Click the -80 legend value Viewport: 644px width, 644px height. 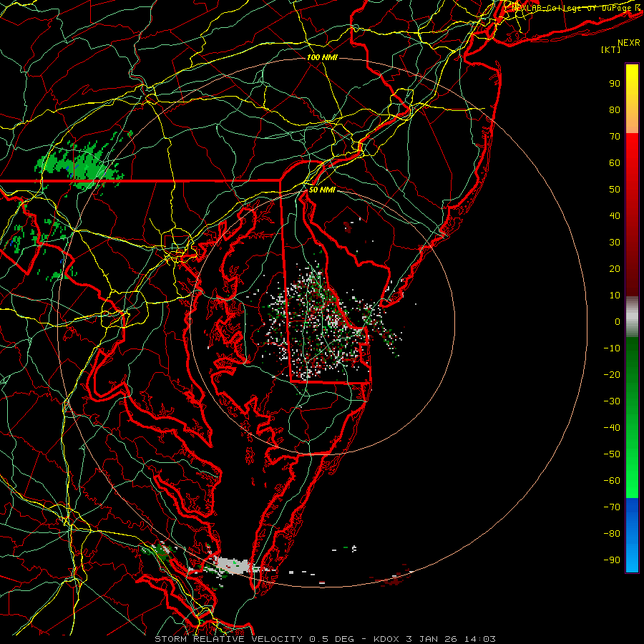(612, 534)
